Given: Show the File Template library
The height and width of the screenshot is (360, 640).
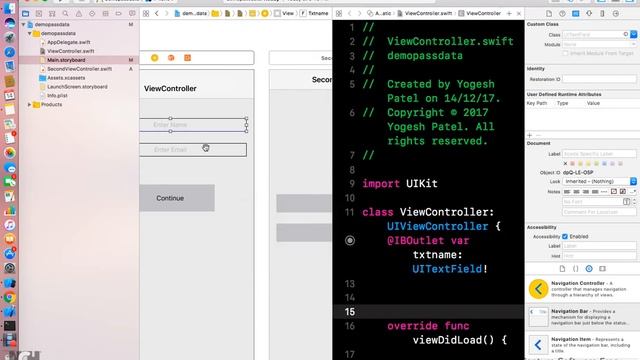Looking at the screenshot, I should coord(562,269).
